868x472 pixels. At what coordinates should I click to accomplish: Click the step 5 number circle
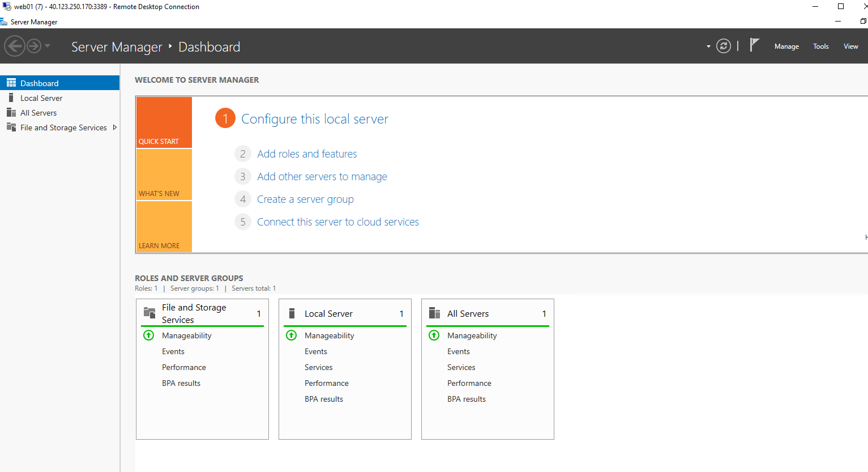coord(243,222)
